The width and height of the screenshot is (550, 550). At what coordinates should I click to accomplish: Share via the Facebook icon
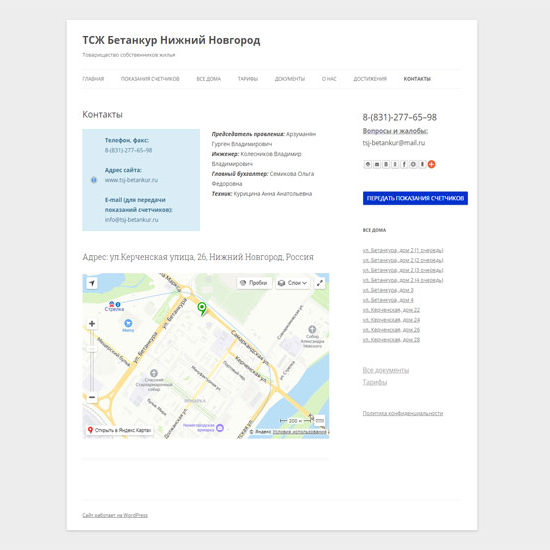pyautogui.click(x=404, y=164)
